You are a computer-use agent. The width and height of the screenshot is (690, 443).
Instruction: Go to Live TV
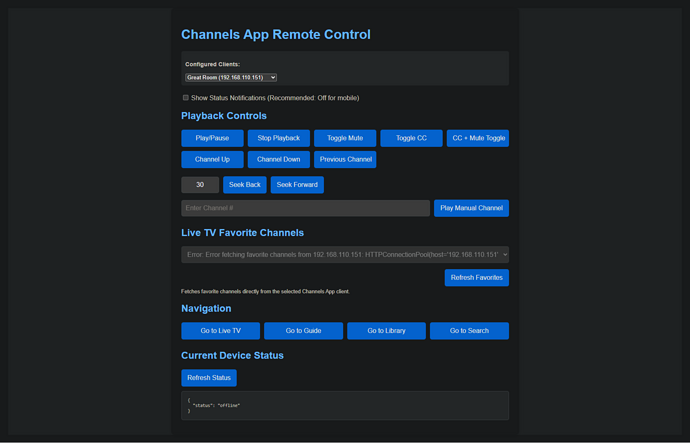[220, 331]
